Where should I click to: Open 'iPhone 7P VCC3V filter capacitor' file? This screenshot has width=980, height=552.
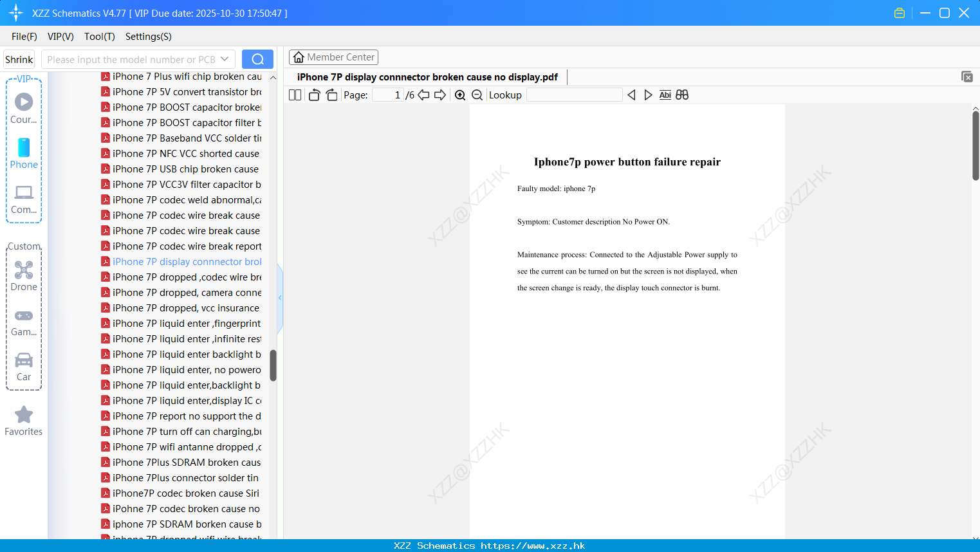[x=181, y=185]
